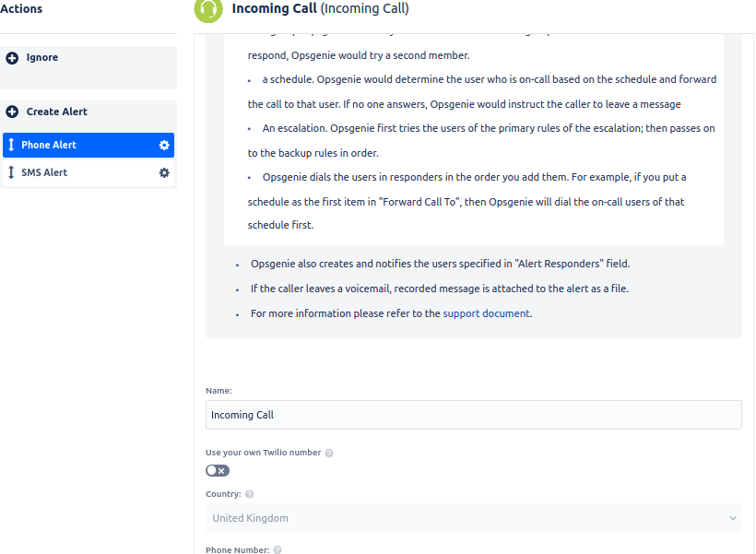Image resolution: width=756 pixels, height=554 pixels.
Task: Enable Use your own Twilio number switch
Action: pos(218,471)
